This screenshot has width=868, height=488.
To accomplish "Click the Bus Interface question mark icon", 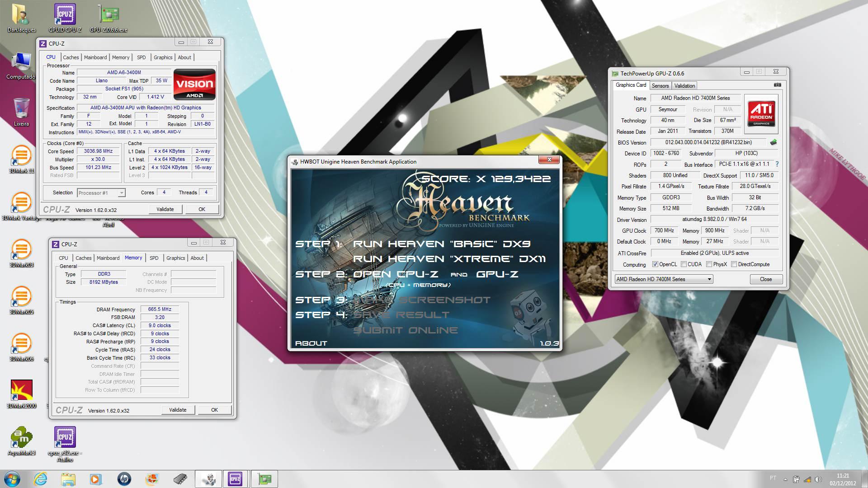I will click(777, 164).
